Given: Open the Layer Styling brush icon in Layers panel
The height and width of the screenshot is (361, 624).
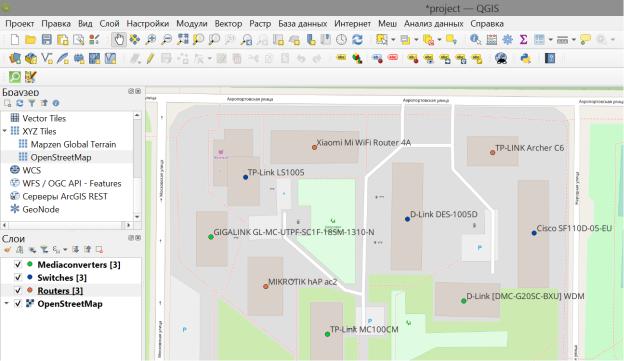Looking at the screenshot, I should [7, 250].
